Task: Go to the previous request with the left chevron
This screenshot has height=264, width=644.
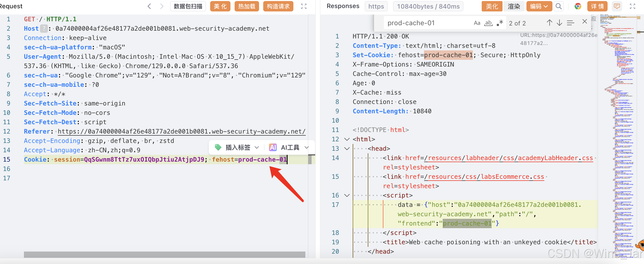Action: tap(149, 6)
